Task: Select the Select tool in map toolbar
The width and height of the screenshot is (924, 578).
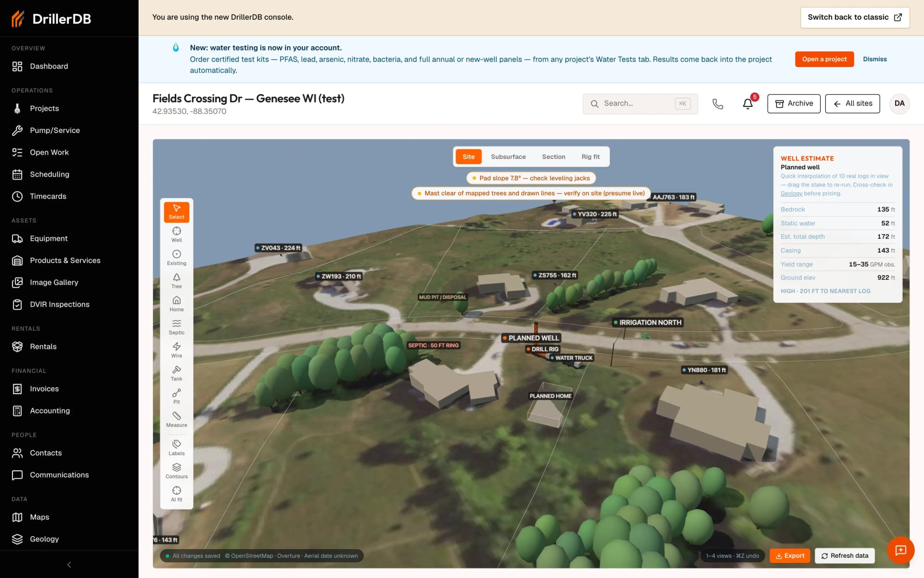Action: tap(177, 212)
